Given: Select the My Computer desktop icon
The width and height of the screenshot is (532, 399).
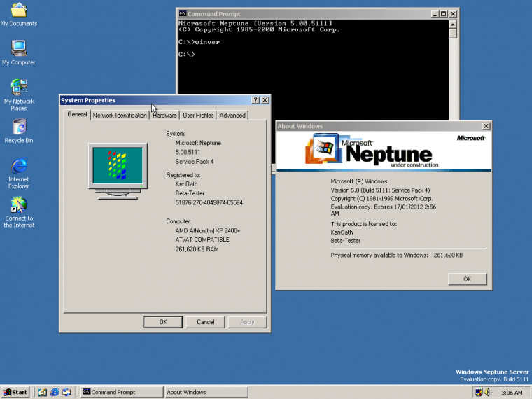Looking at the screenshot, I should tap(19, 49).
